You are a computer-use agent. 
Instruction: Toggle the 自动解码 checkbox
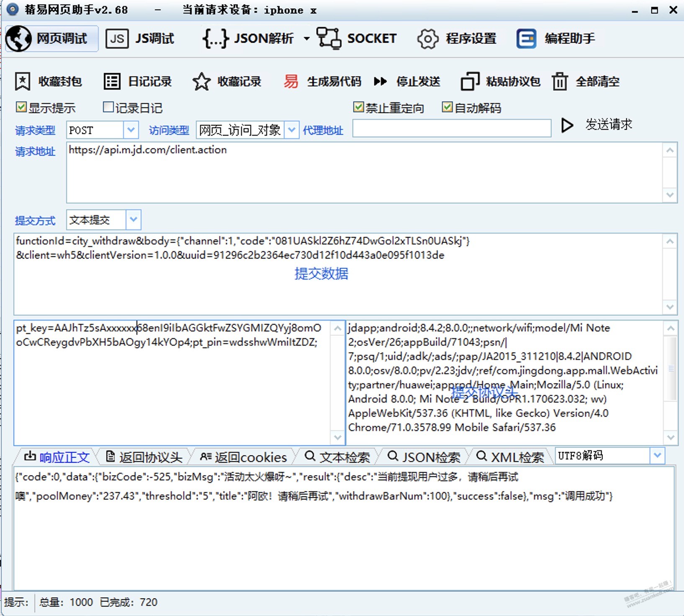click(x=447, y=107)
